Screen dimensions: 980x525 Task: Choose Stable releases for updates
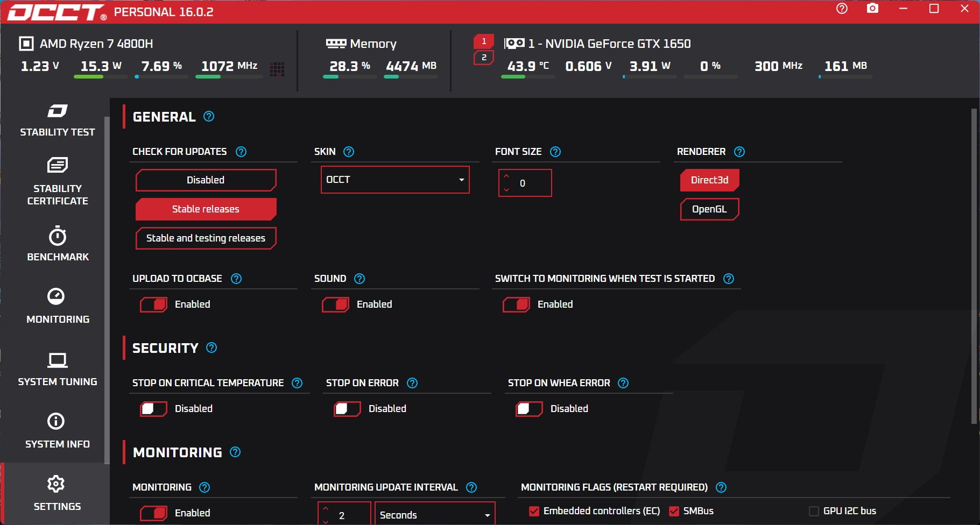[206, 209]
